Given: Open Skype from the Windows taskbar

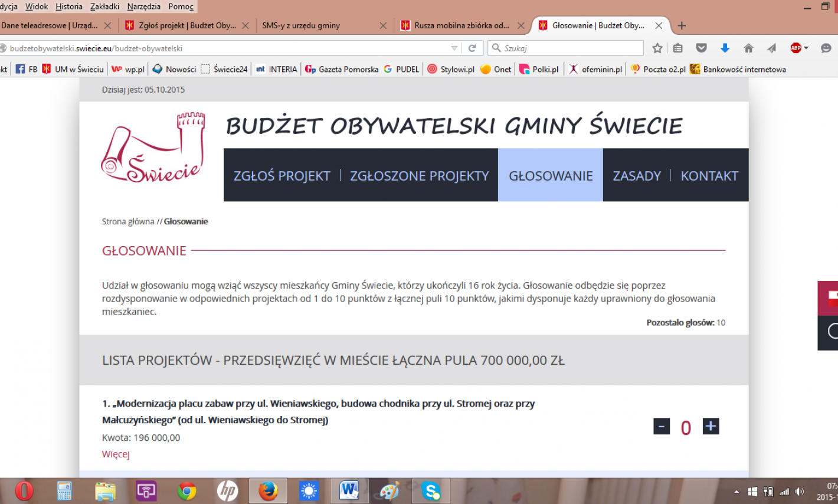Looking at the screenshot, I should (431, 491).
